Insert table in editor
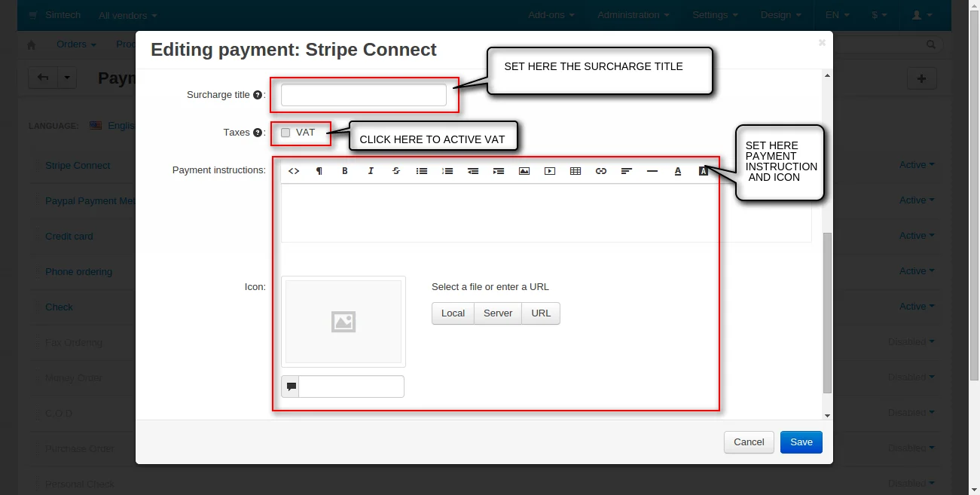Screen dimensions: 980x495 point(575,171)
